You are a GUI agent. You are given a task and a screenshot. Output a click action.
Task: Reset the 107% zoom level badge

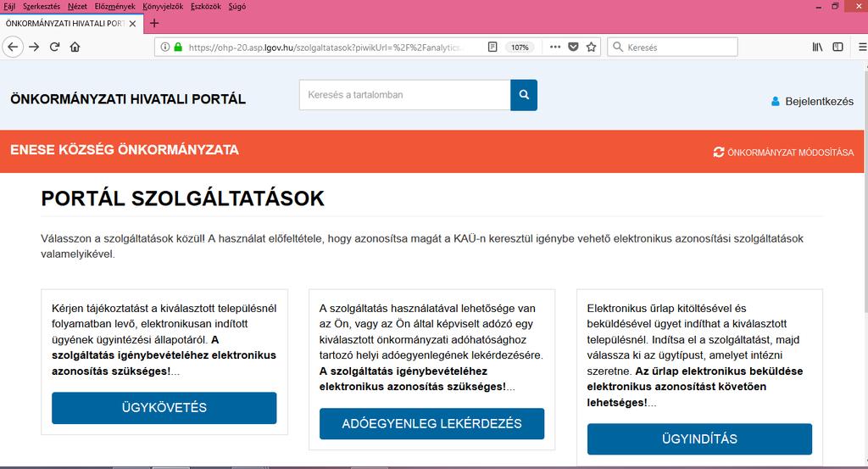pyautogui.click(x=520, y=47)
